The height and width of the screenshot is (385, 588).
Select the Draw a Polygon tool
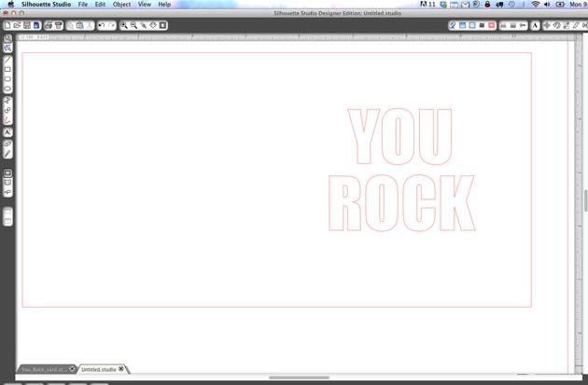pos(7,101)
